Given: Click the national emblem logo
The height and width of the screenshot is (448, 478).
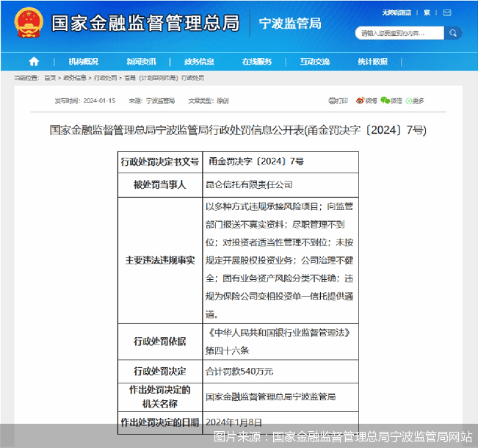Looking at the screenshot, I should (29, 23).
